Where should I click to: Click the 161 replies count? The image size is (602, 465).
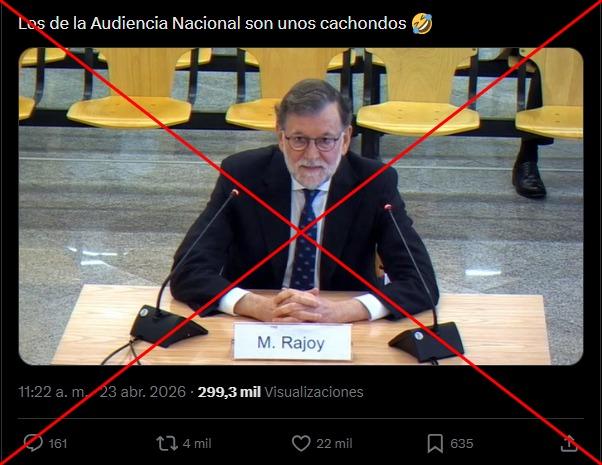(x=58, y=443)
